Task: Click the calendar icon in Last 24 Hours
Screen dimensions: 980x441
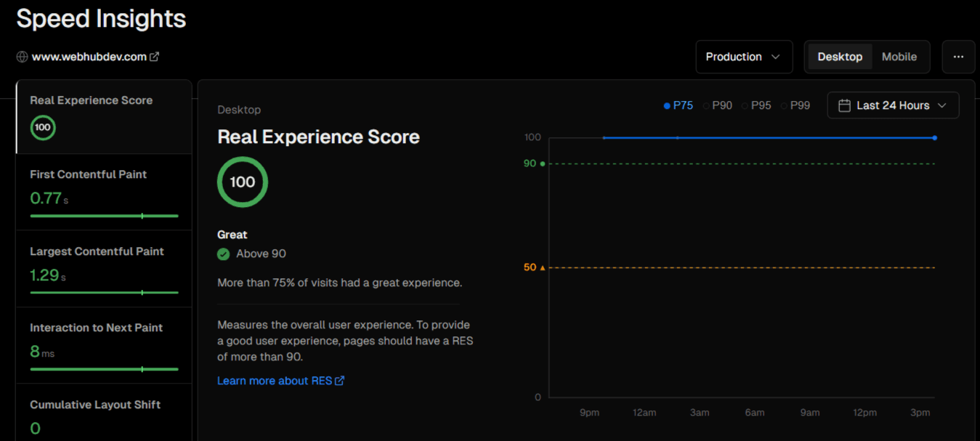Action: (x=844, y=105)
